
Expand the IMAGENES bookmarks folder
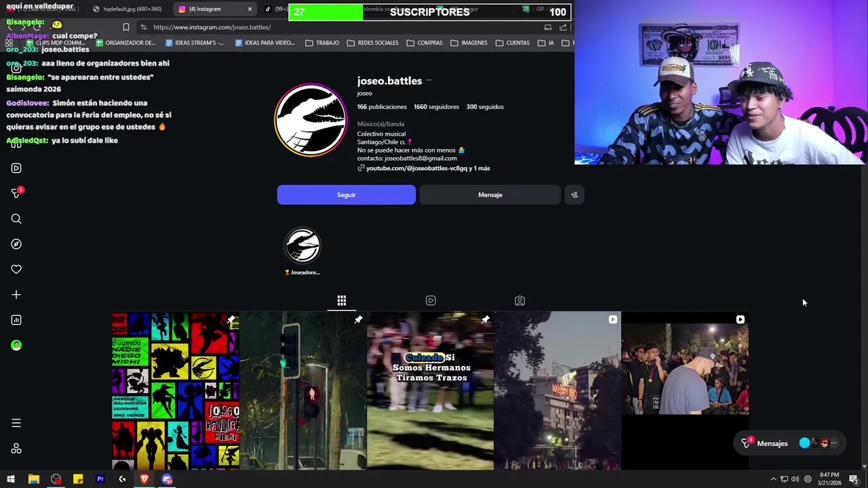point(469,43)
